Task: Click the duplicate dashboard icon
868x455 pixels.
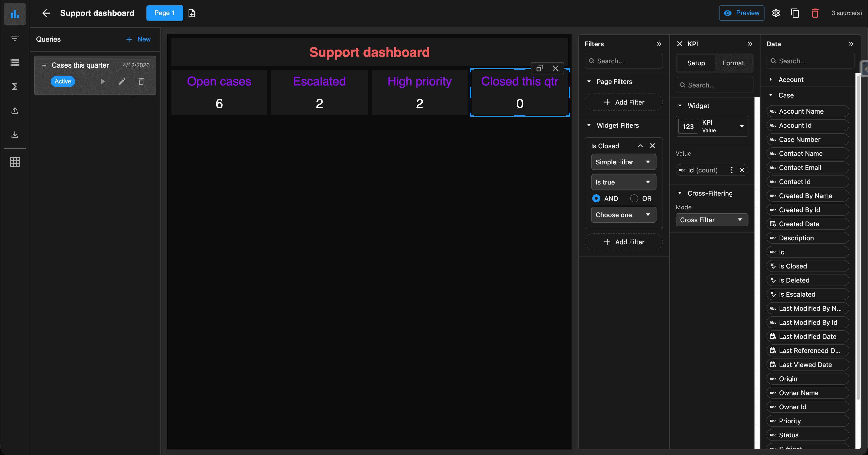Action: [795, 13]
